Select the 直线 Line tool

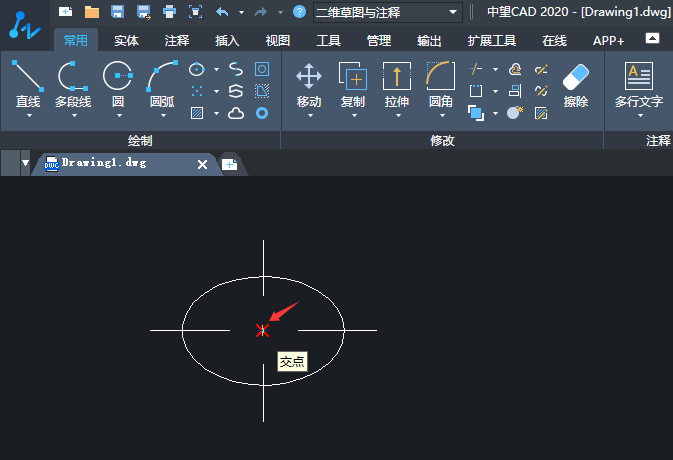click(28, 84)
